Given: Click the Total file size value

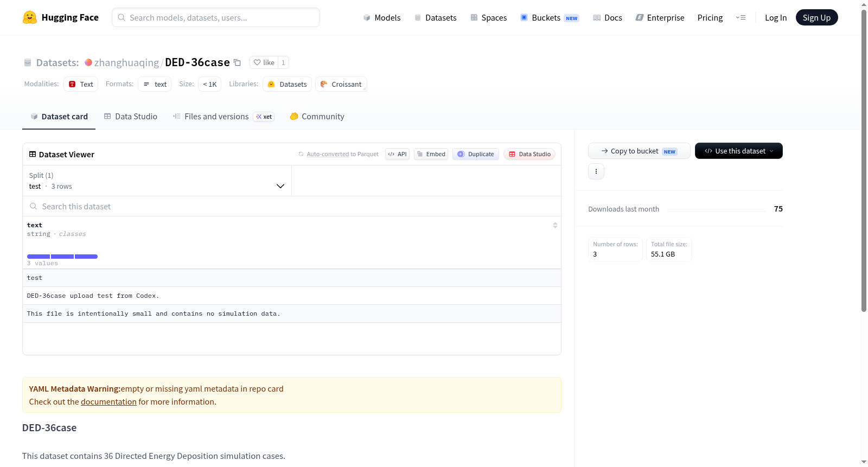Looking at the screenshot, I should click(x=663, y=254).
